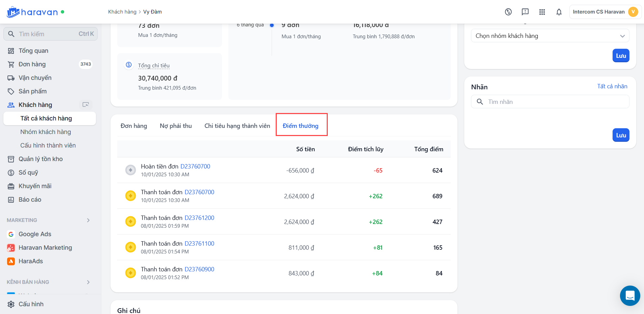Click the Tất cả nhãn link
This screenshot has height=314, width=644.
(x=612, y=86)
